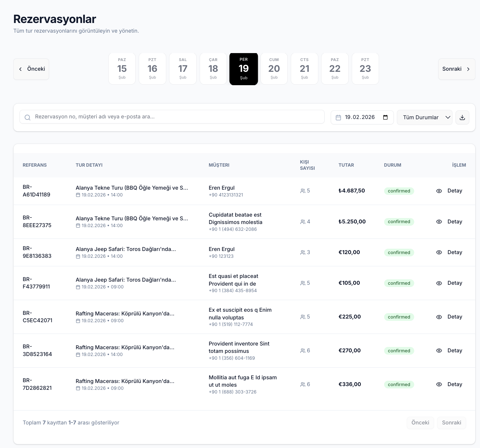480x448 pixels.
Task: Open Detay for the €270,00 booking
Action: click(x=454, y=351)
